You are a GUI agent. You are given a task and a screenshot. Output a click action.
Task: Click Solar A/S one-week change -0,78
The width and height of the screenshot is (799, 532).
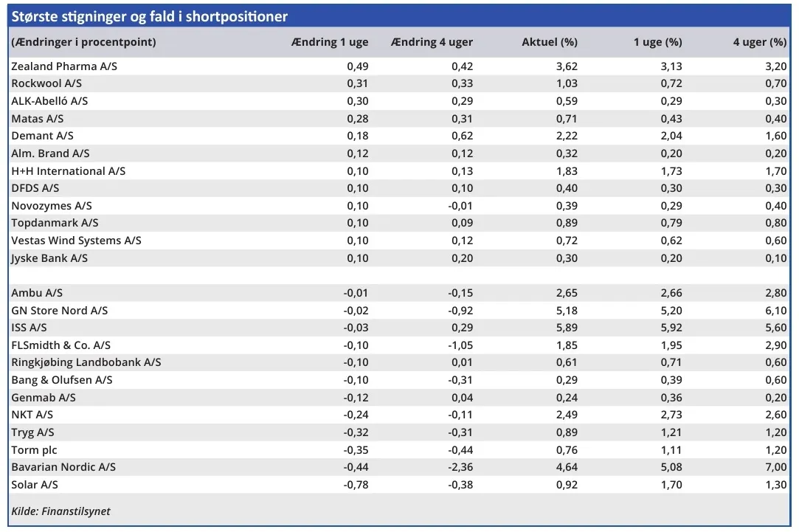point(356,485)
